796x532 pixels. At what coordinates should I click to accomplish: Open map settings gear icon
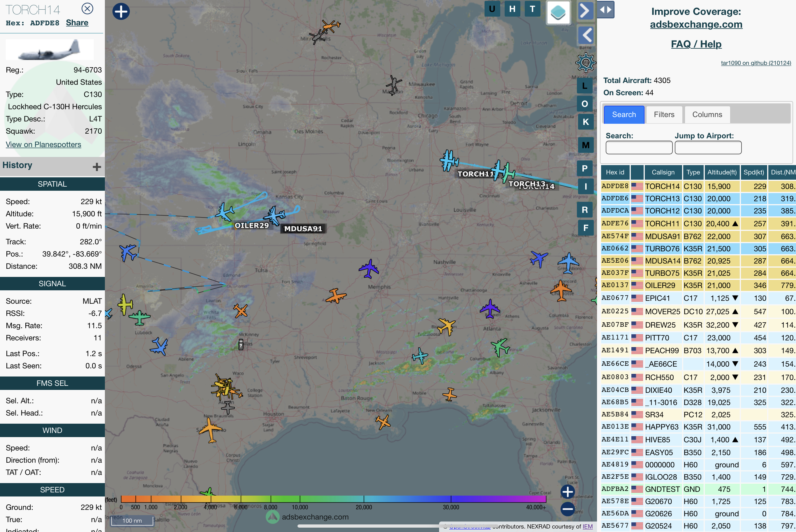click(x=586, y=62)
